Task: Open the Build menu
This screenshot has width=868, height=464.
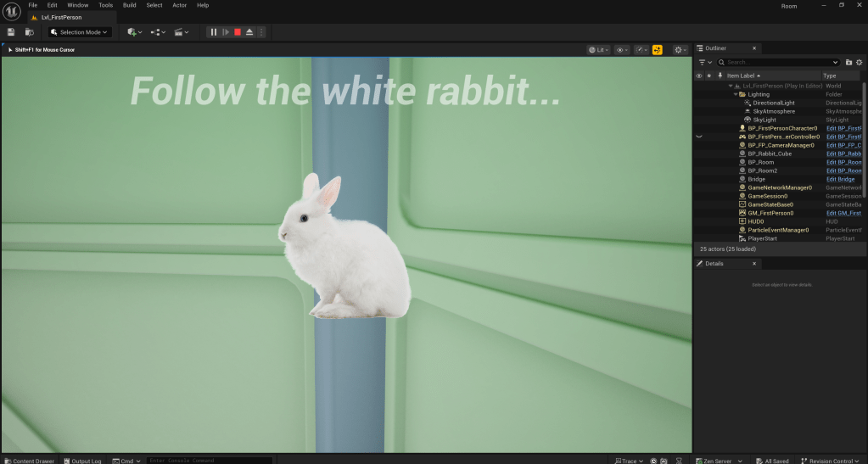Action: (x=129, y=5)
